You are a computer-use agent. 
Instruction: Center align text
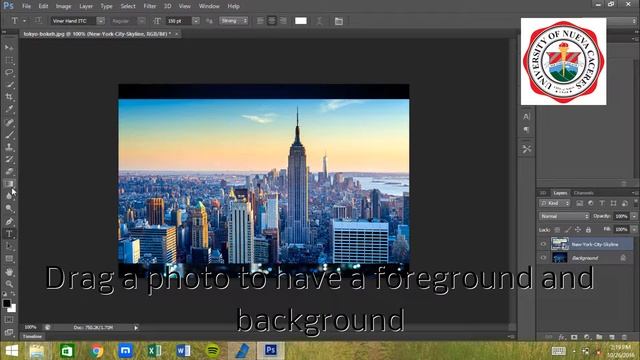click(x=272, y=21)
